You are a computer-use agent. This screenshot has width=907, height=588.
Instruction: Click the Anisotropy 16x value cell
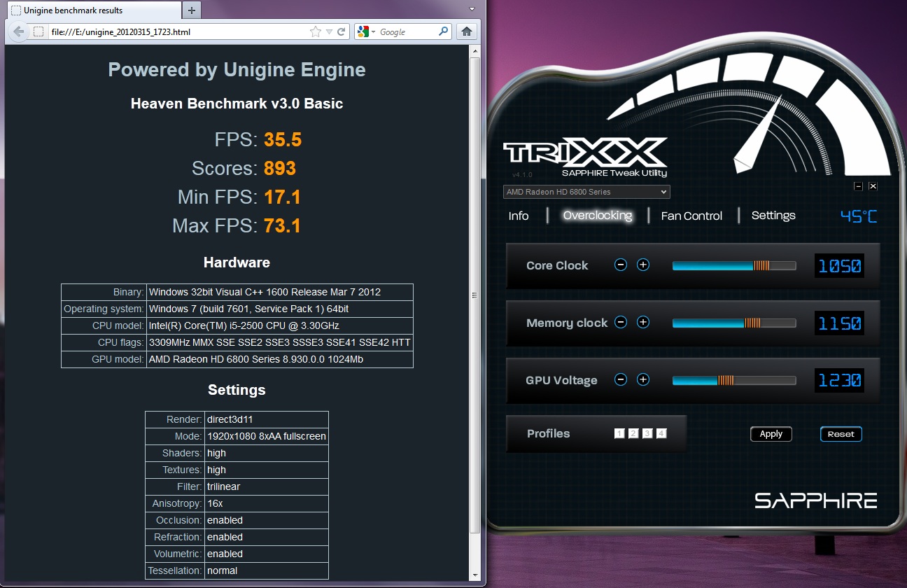click(267, 503)
